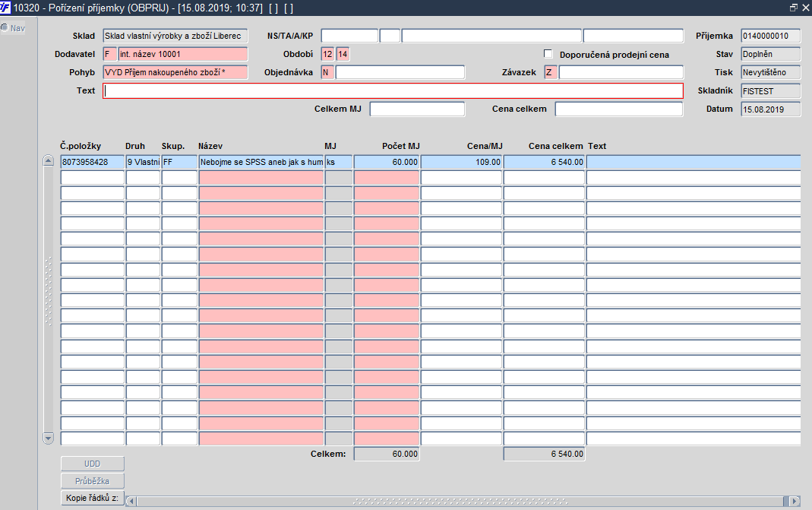Click the Kopie řádků z: button
The width and height of the screenshot is (812, 510).
click(92, 498)
